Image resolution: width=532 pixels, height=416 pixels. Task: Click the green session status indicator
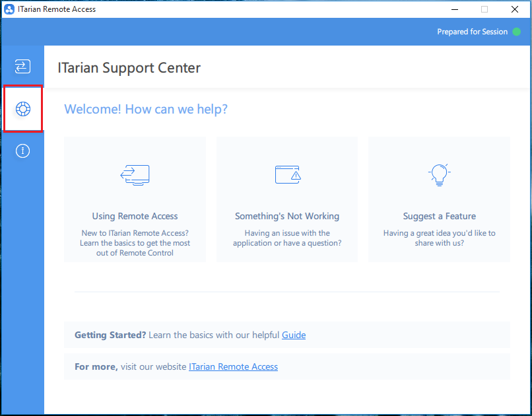point(516,32)
